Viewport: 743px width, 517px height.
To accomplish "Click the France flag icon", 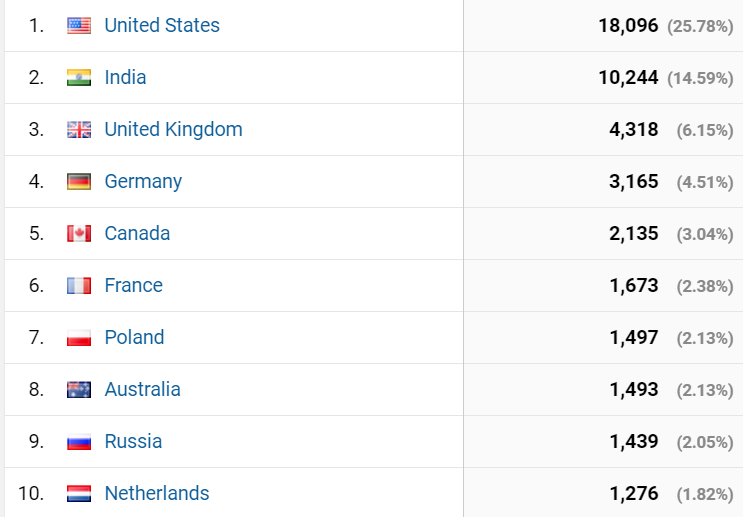I will tap(79, 286).
